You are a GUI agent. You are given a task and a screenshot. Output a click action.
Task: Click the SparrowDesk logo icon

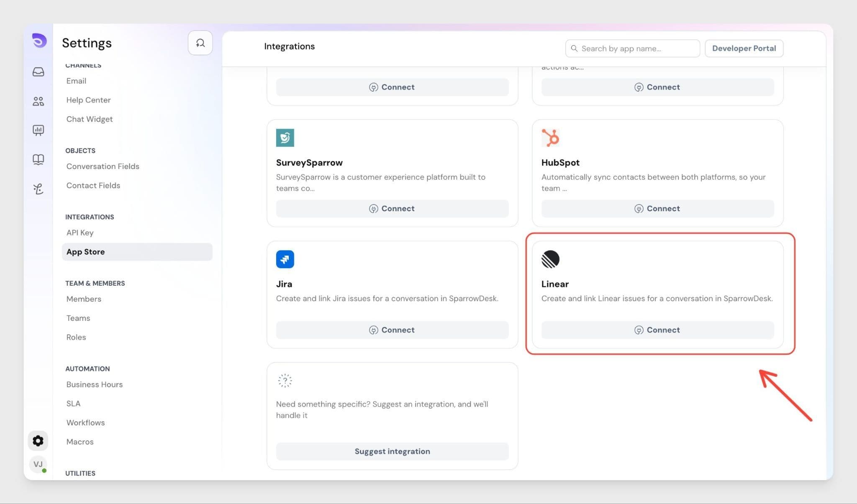39,41
